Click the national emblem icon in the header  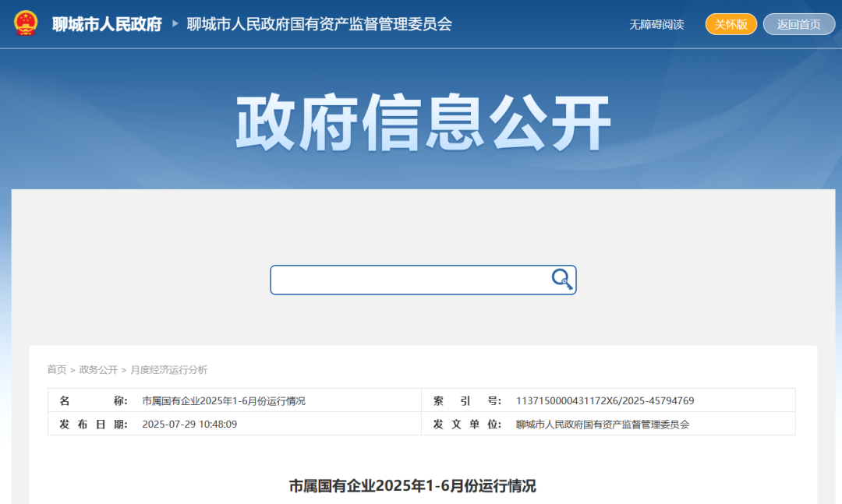[26, 23]
